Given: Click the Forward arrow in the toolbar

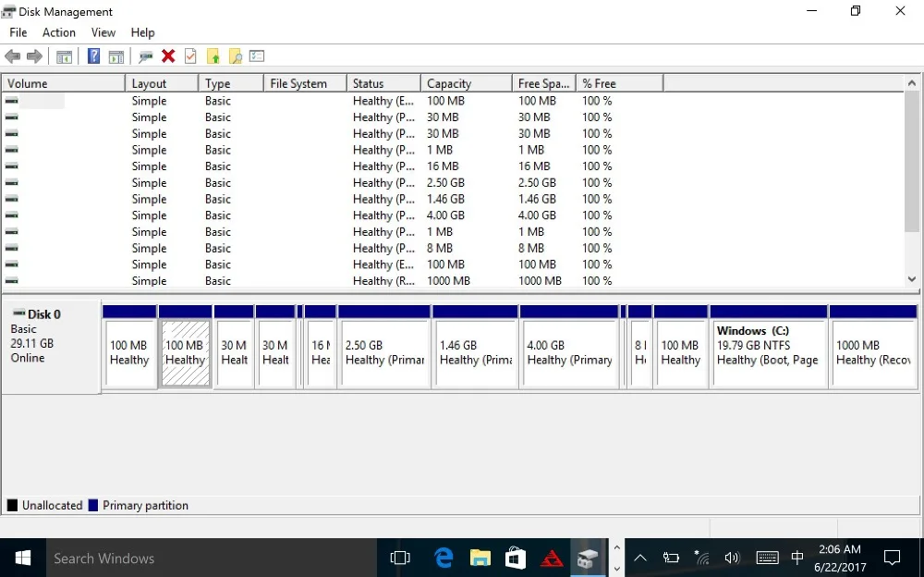Looking at the screenshot, I should (x=34, y=56).
